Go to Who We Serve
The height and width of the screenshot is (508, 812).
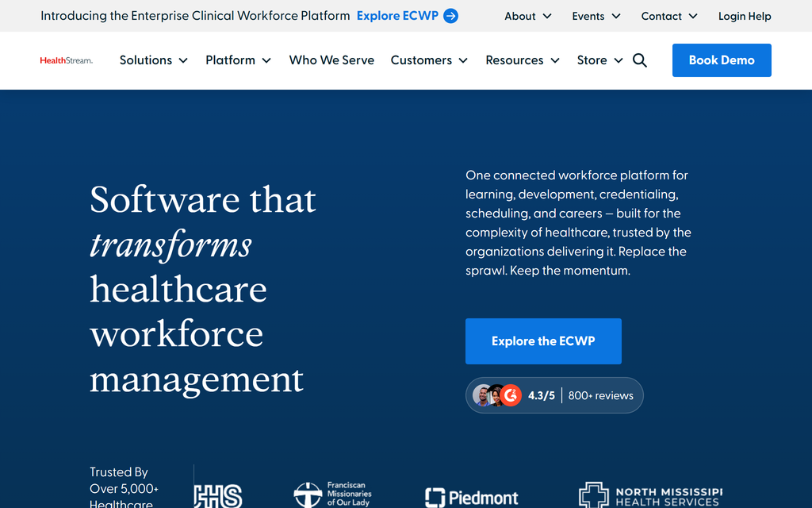[331, 60]
